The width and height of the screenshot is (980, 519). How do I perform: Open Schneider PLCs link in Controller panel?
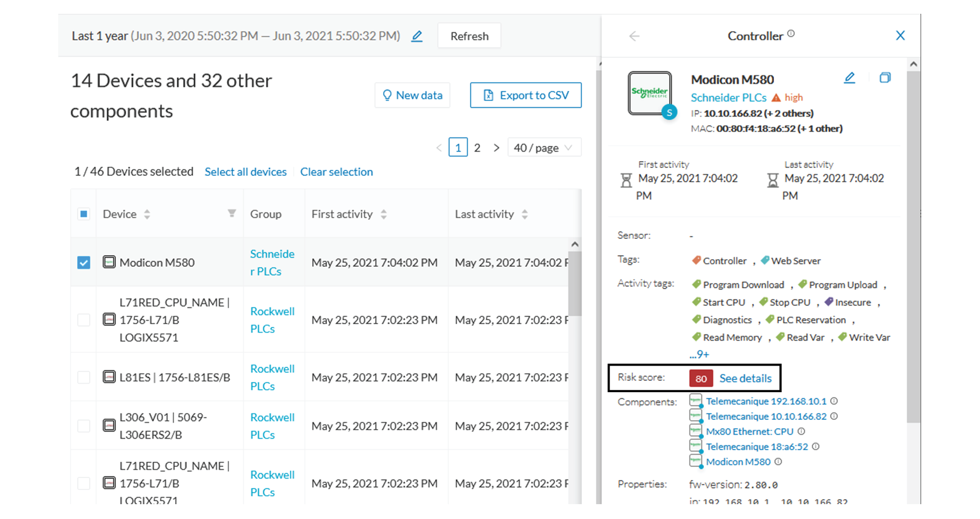[729, 97]
